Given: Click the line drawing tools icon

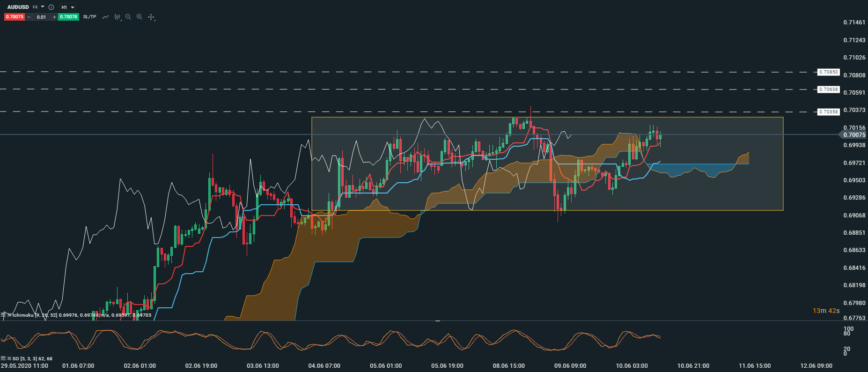Looking at the screenshot, I should pos(106,17).
